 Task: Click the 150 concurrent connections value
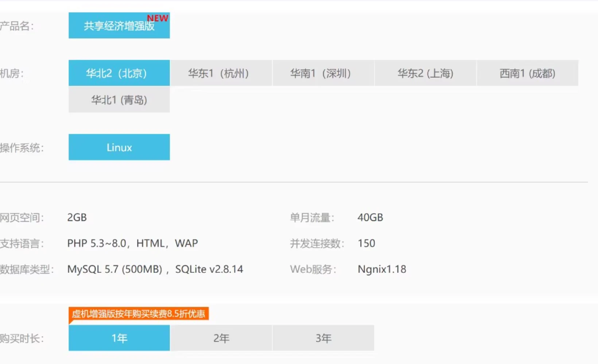tap(366, 243)
